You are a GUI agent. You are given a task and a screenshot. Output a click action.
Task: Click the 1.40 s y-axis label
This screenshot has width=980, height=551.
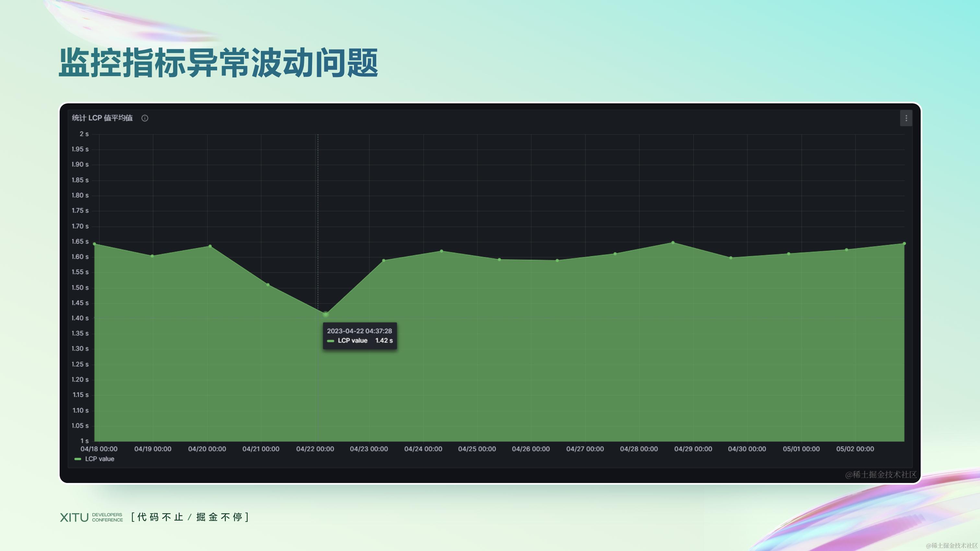point(80,318)
